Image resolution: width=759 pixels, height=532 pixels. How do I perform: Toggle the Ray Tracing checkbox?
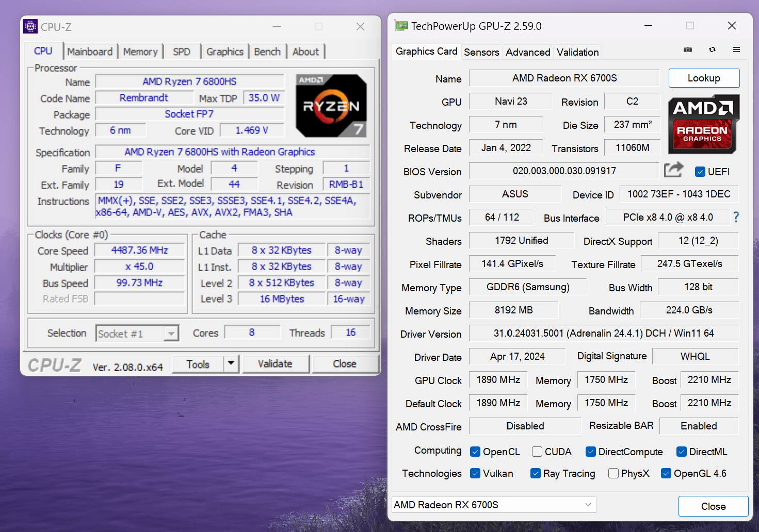[536, 473]
